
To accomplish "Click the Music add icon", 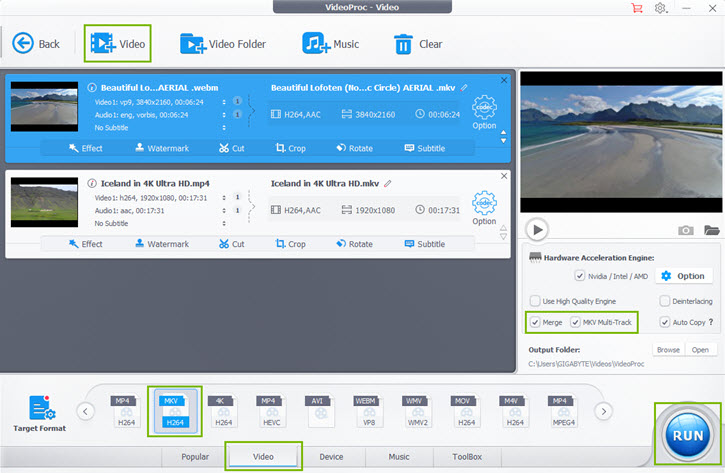I will [x=316, y=44].
